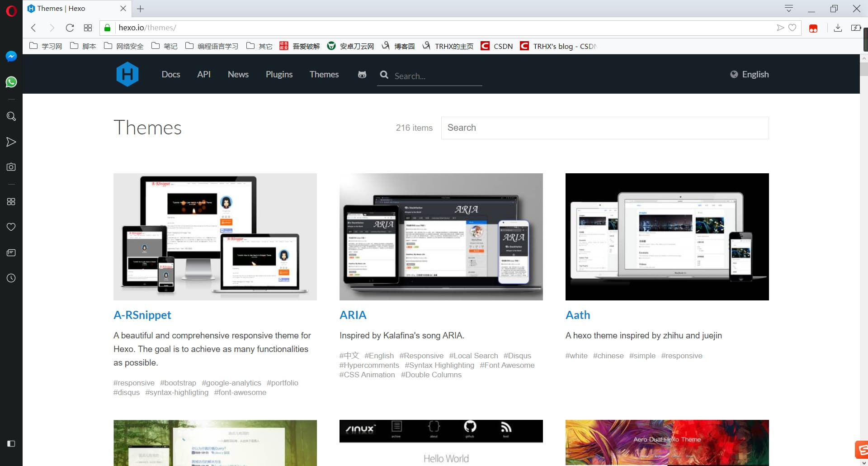Open the 笔记 bookmark folder
Screen dimensions: 868x466
165,46
